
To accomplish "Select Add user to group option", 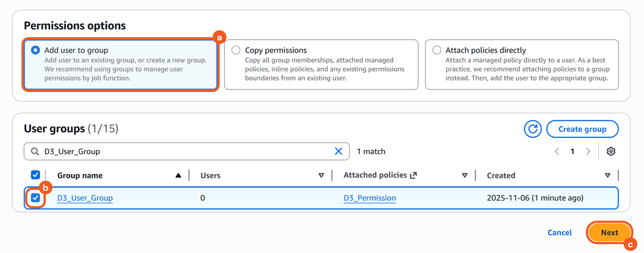I will pos(36,50).
